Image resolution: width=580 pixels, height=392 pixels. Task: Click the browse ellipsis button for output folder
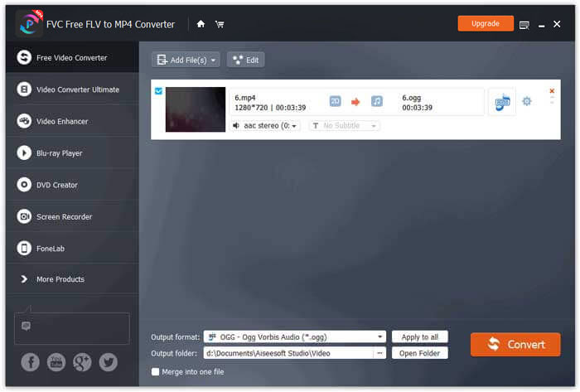click(x=379, y=353)
